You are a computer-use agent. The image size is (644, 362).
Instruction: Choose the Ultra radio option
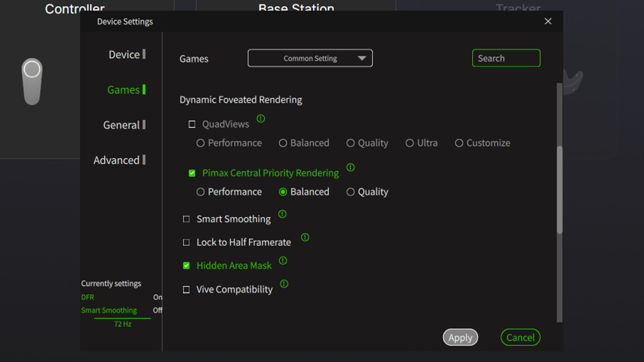point(410,143)
